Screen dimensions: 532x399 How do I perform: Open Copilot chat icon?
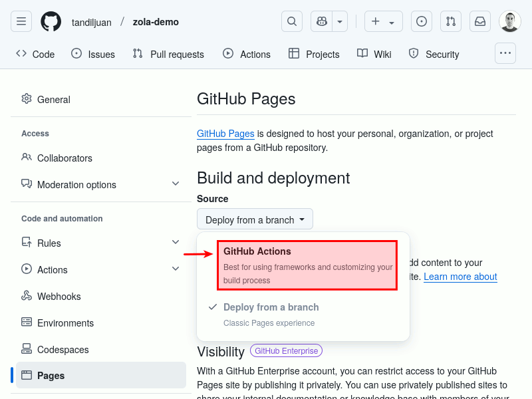tap(322, 21)
